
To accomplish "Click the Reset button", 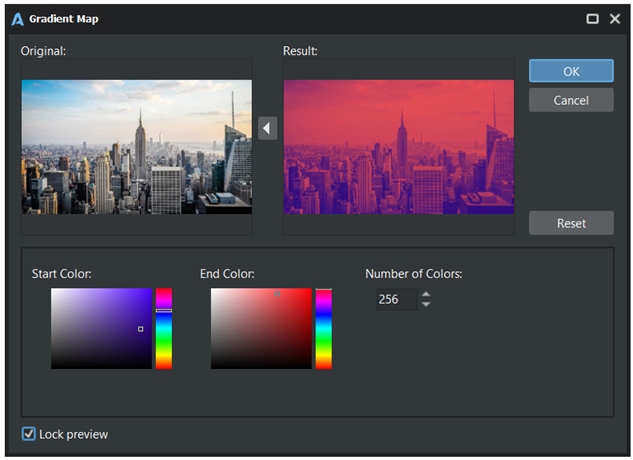I will click(x=571, y=223).
